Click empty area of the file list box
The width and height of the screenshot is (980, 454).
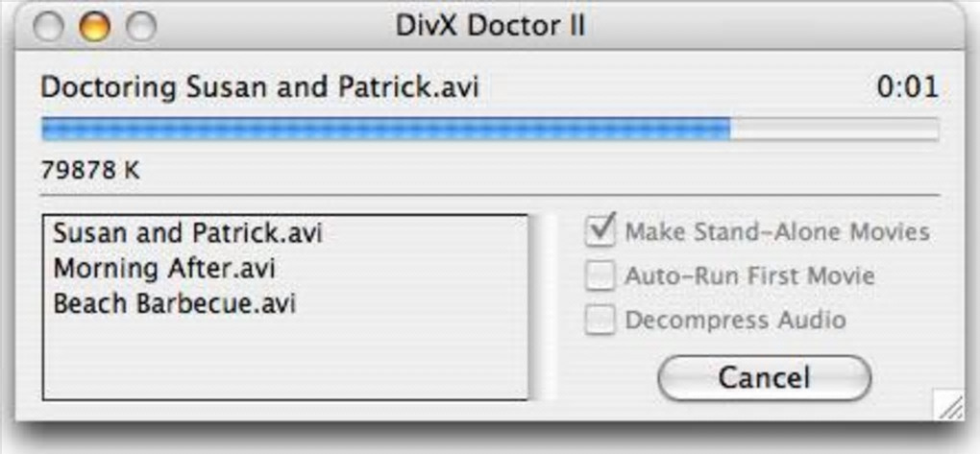284,360
